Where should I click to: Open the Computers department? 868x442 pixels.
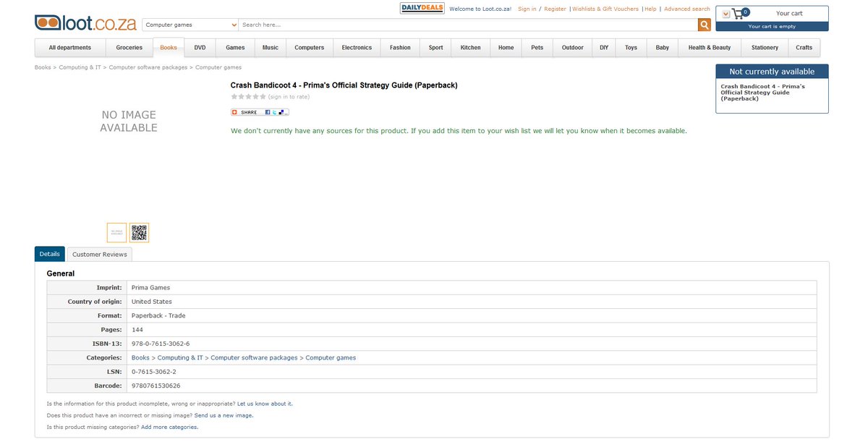pos(310,48)
